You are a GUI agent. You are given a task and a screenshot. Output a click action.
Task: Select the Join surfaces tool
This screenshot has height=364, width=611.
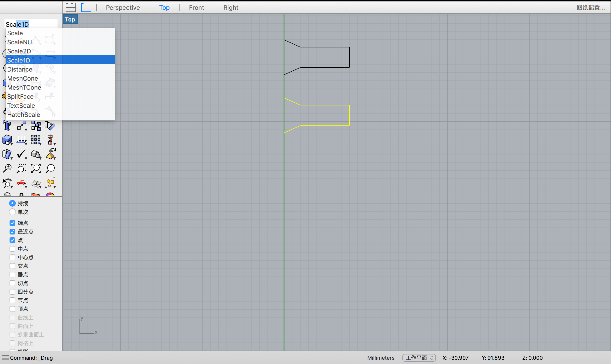pyautogui.click(x=7, y=155)
